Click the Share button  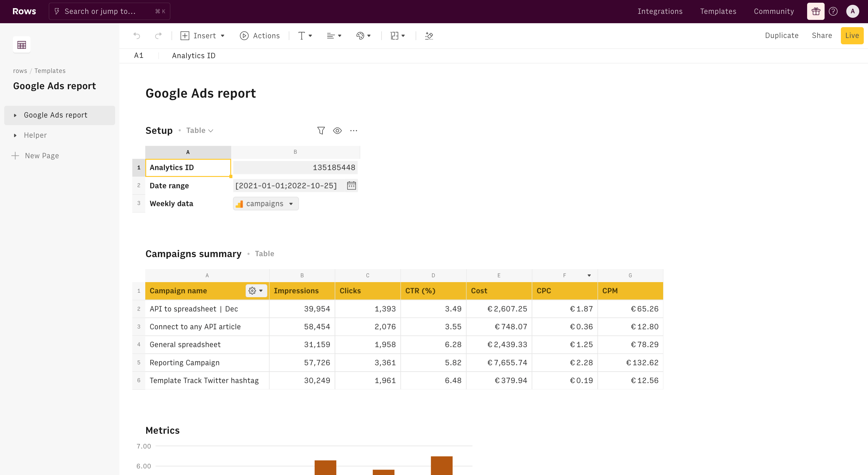coord(822,35)
